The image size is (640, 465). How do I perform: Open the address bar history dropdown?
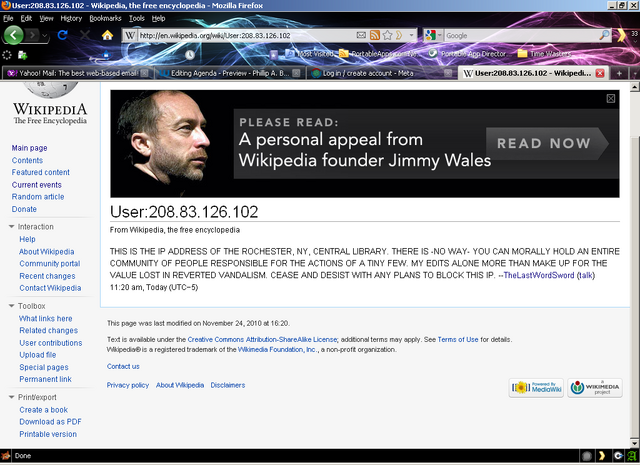[x=411, y=36]
